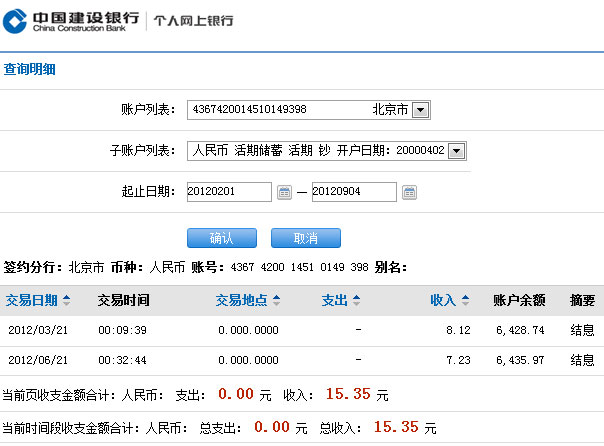Click the 支出 column header link
Viewport: 604px width, 446px height.
(335, 300)
